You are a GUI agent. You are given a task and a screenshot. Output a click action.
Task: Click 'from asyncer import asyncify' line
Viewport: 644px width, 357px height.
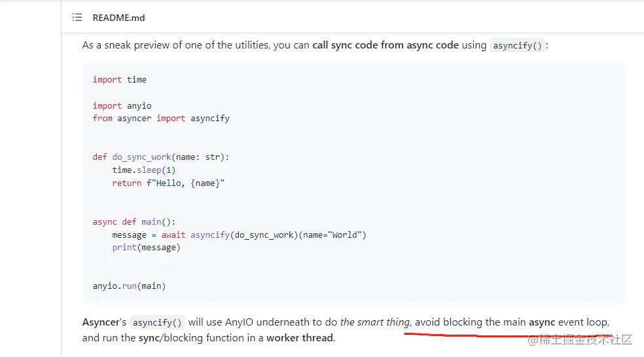coord(161,119)
